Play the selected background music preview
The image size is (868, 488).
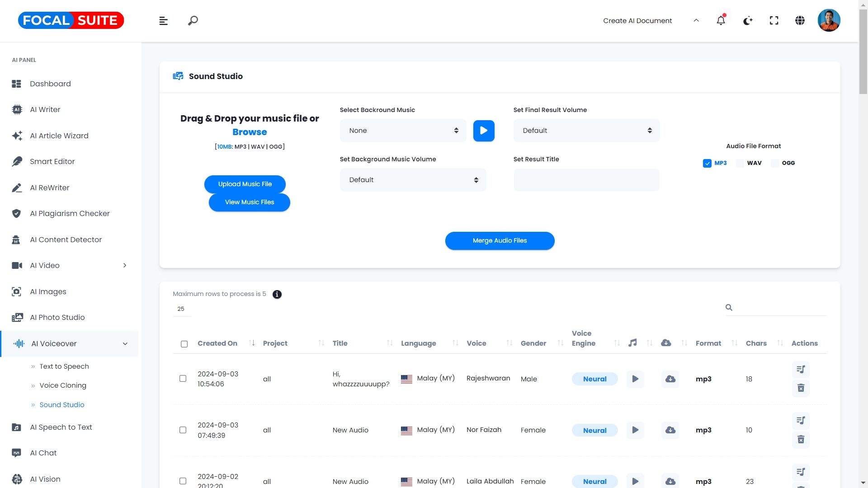[483, 131]
